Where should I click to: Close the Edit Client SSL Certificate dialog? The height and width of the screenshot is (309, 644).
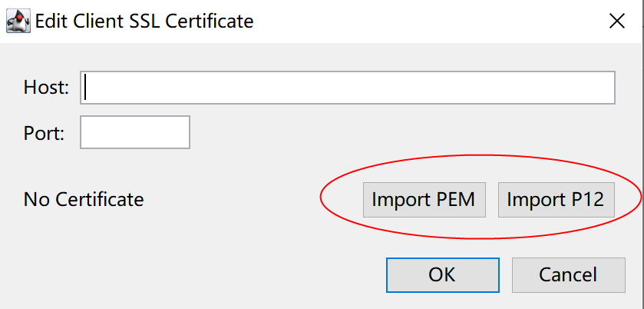(x=616, y=22)
